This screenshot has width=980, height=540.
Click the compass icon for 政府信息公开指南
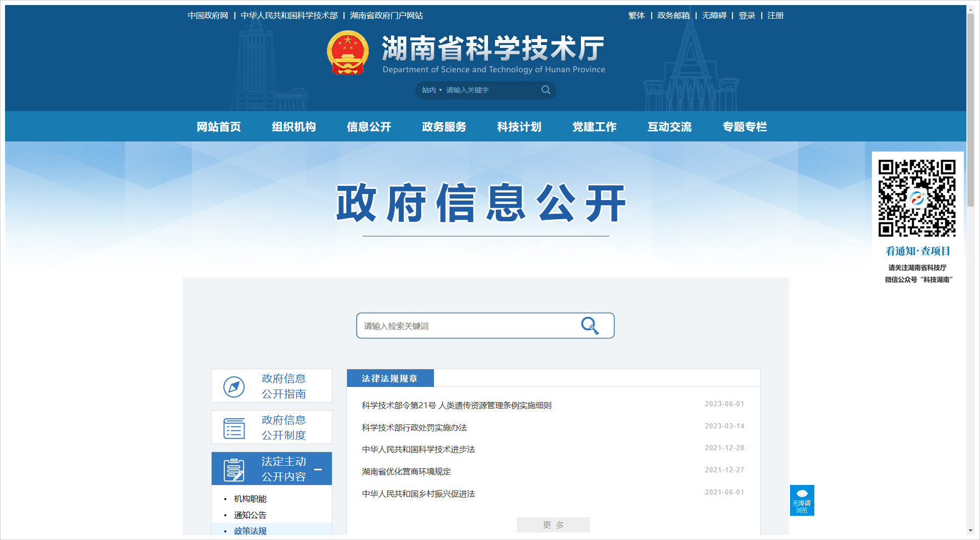coord(234,387)
